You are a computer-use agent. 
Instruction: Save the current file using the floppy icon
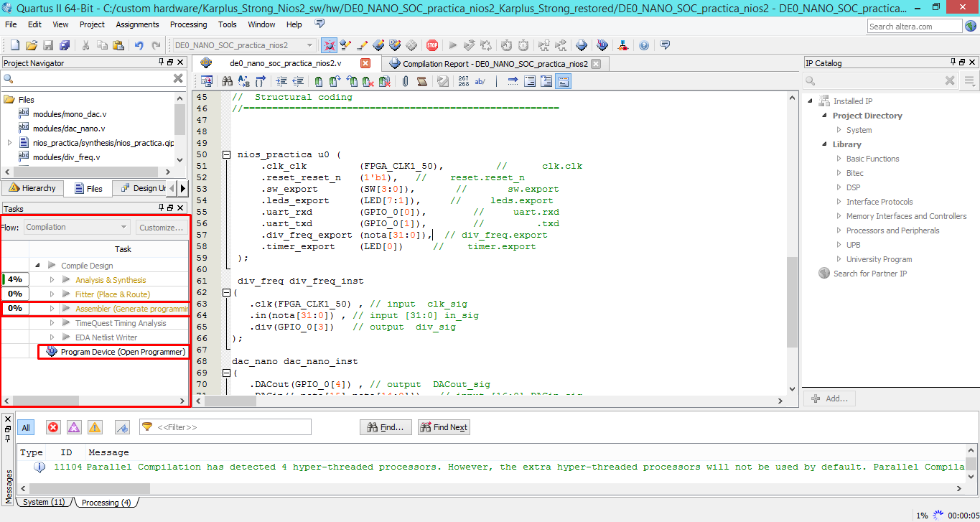(48, 45)
